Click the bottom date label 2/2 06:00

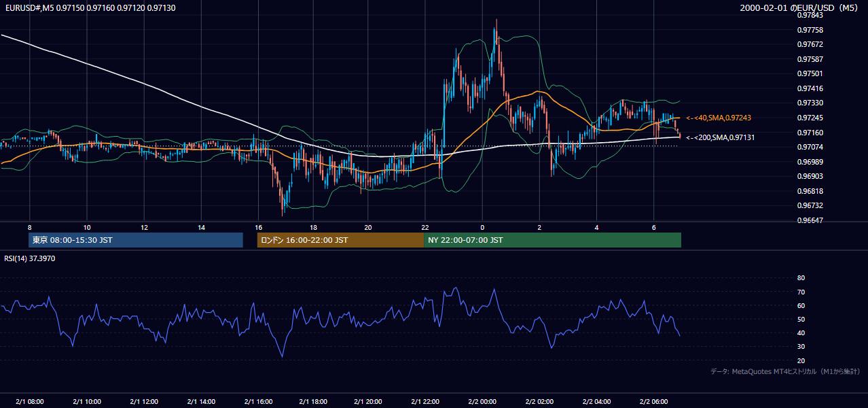(653, 402)
